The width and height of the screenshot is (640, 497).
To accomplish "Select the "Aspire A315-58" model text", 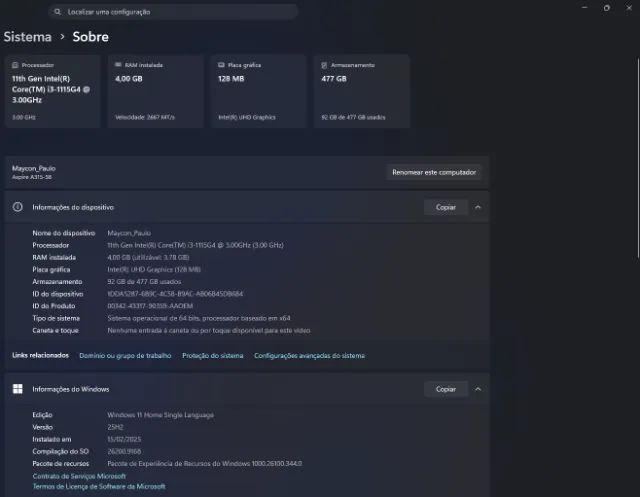I will click(x=32, y=177).
